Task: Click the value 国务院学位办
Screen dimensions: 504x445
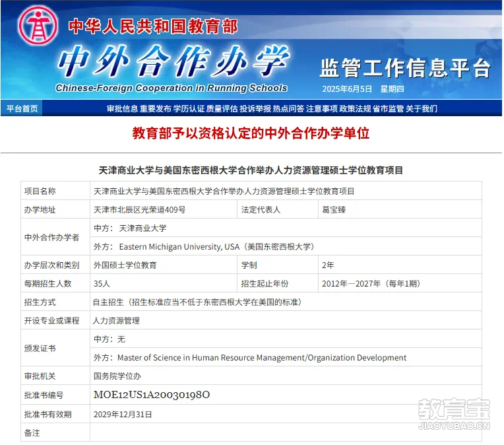Action: click(117, 376)
